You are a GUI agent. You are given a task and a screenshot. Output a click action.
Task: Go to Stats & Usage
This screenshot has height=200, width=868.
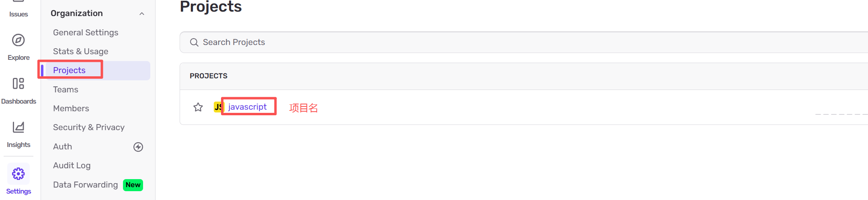coord(81,51)
